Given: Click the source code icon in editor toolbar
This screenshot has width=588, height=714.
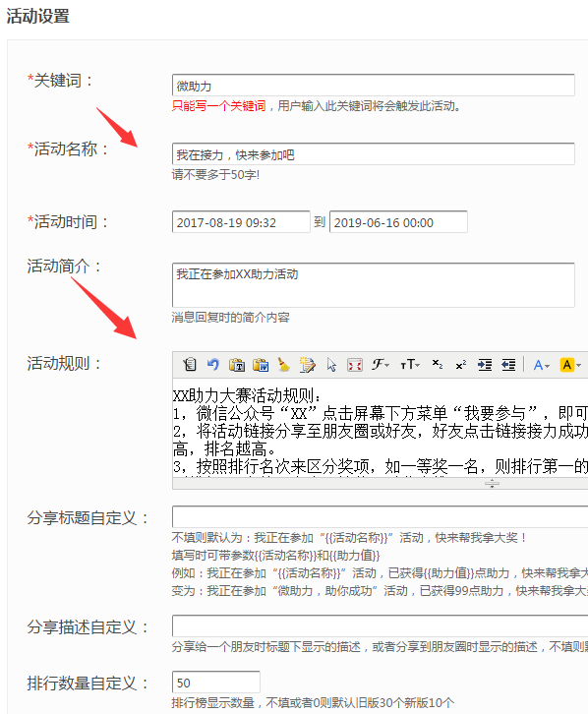Looking at the screenshot, I should pos(190,365).
